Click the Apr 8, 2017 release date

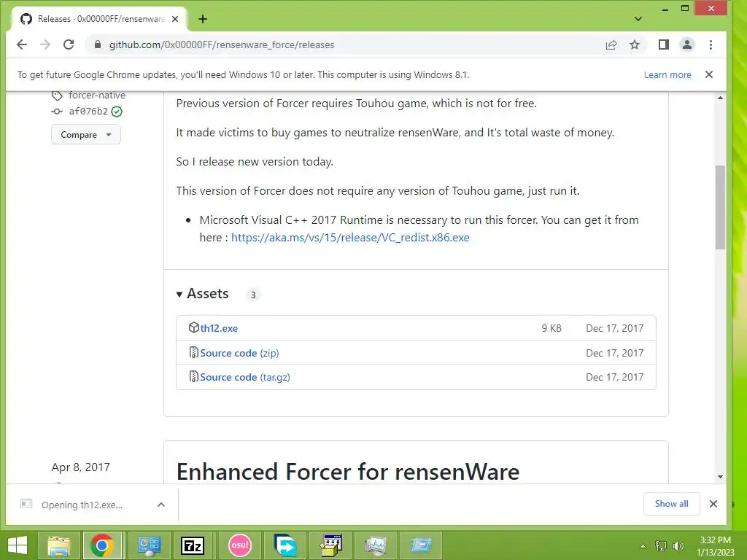[80, 467]
